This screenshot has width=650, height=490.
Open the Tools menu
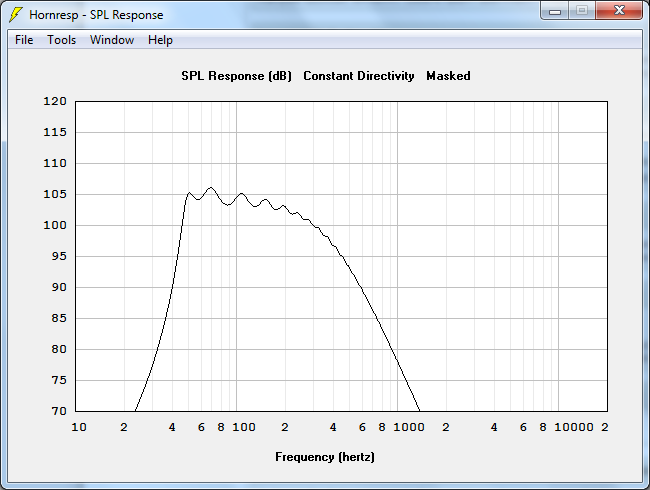pos(61,40)
